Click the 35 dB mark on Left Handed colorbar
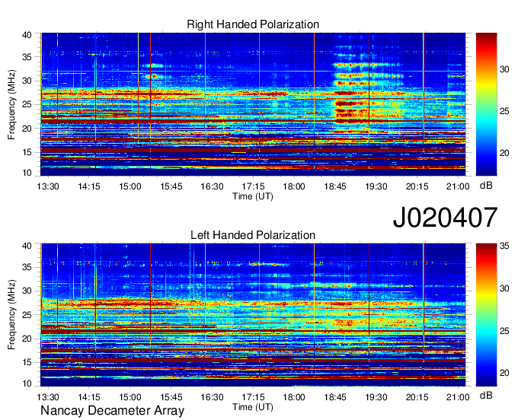518x420 pixels. (504, 246)
